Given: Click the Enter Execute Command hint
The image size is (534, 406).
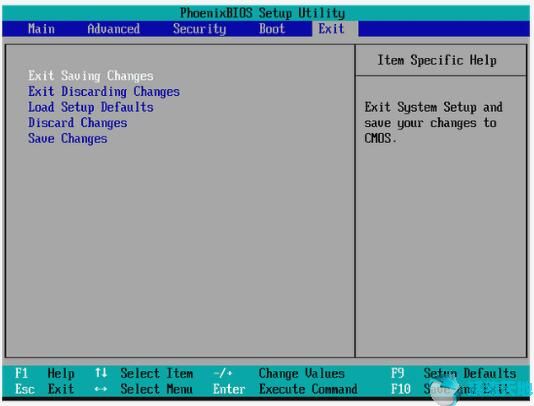Looking at the screenshot, I should click(285, 389).
